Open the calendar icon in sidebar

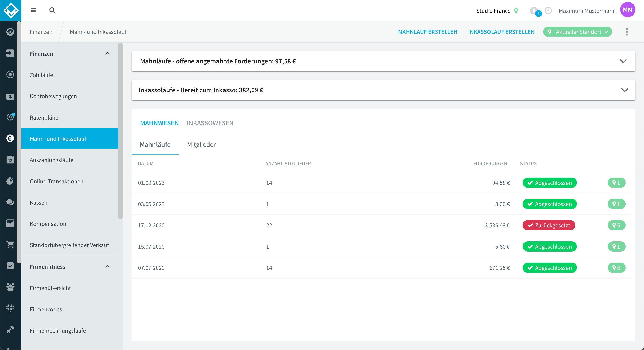10,159
